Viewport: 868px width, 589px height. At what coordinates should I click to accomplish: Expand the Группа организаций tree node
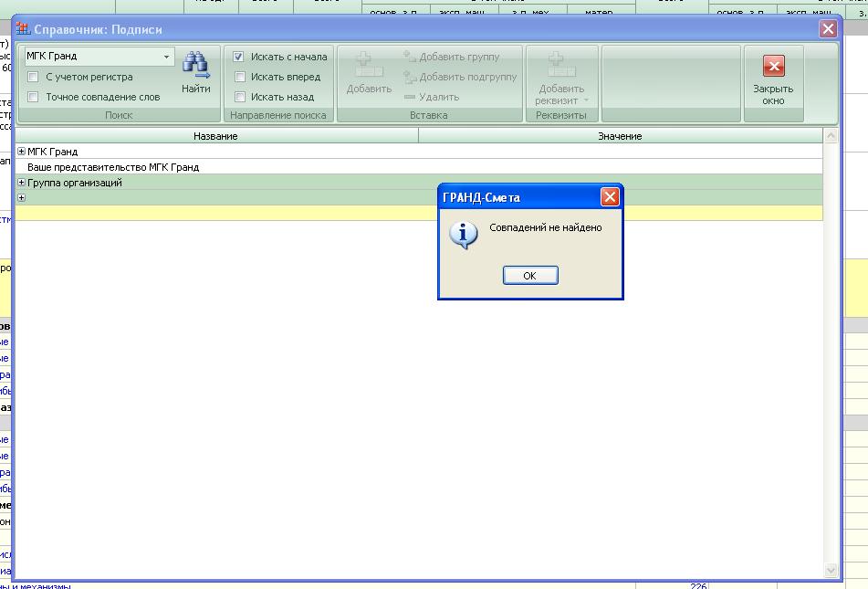click(22, 183)
